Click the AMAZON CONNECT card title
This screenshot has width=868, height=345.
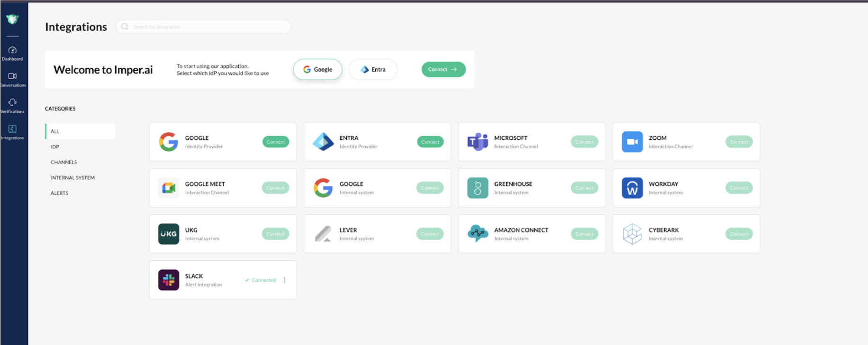tap(521, 230)
